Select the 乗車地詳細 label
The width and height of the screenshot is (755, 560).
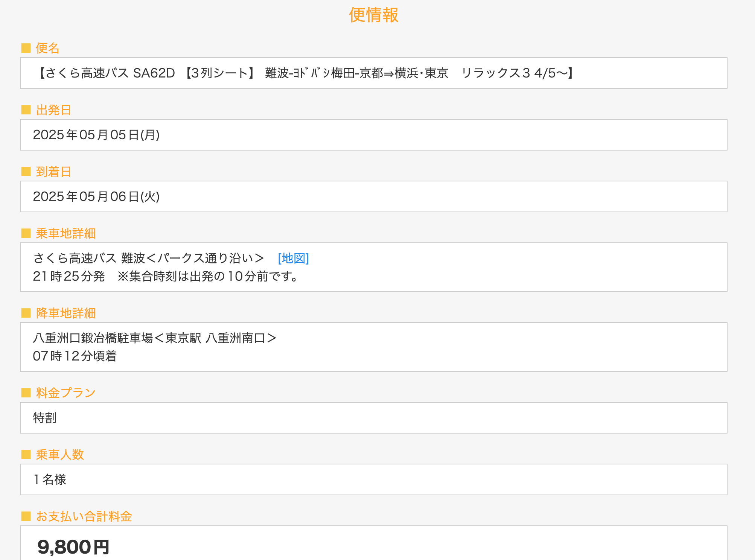[65, 233]
